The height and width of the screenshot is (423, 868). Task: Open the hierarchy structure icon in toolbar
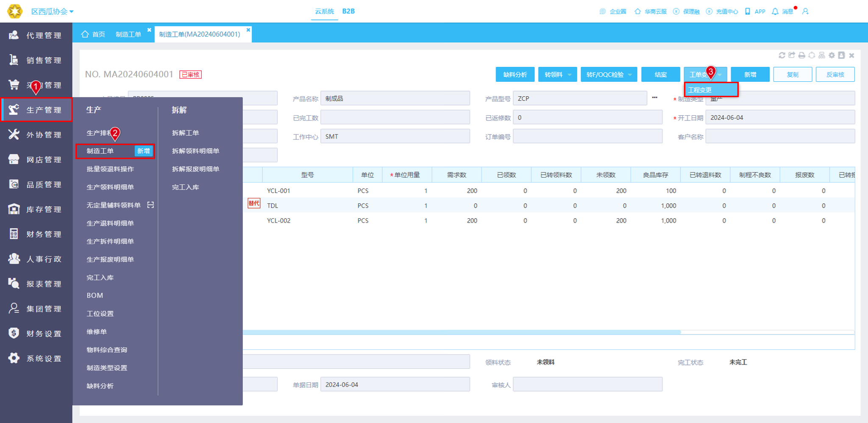821,56
